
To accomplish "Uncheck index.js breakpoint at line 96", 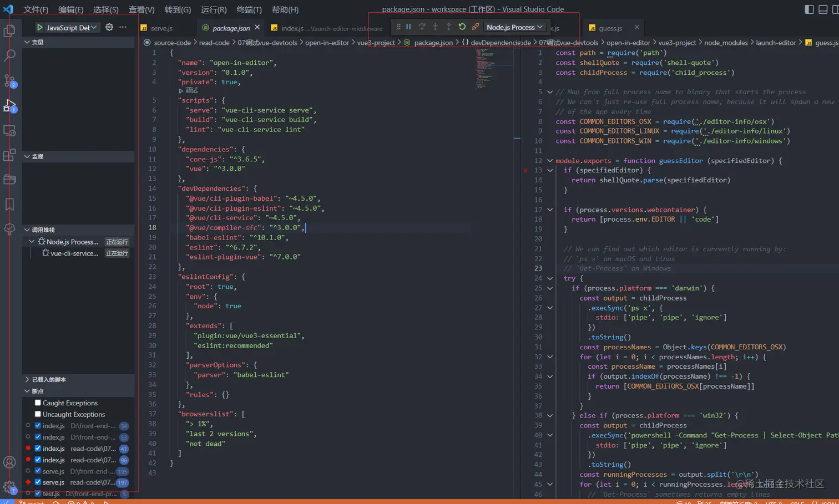I will coord(38,460).
